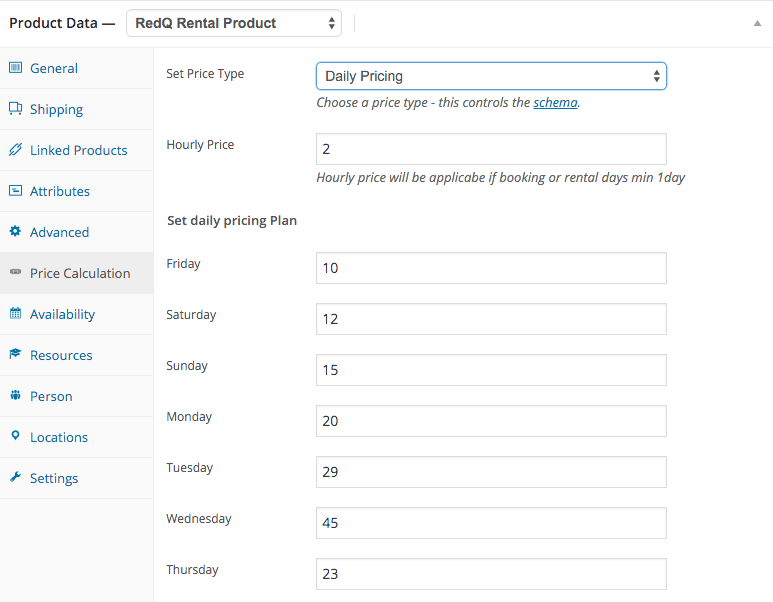Focus the Hourly Price input field
773x602 pixels.
click(x=491, y=149)
